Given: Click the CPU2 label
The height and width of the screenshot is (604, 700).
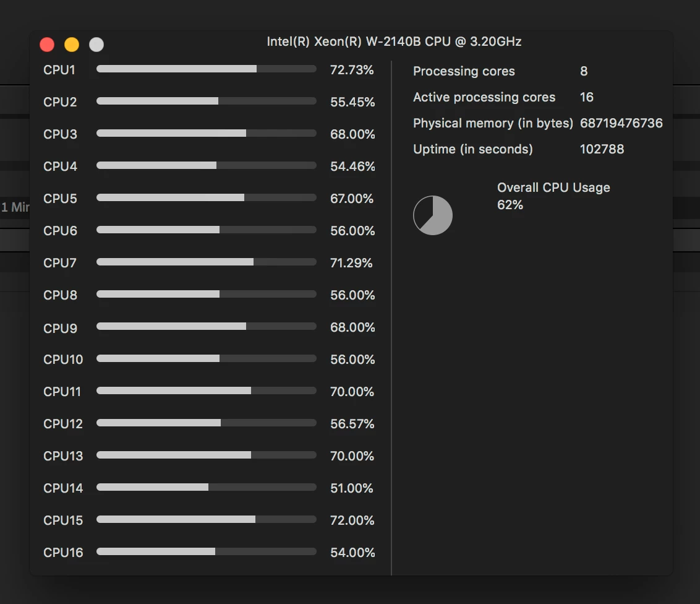Looking at the screenshot, I should (x=60, y=102).
